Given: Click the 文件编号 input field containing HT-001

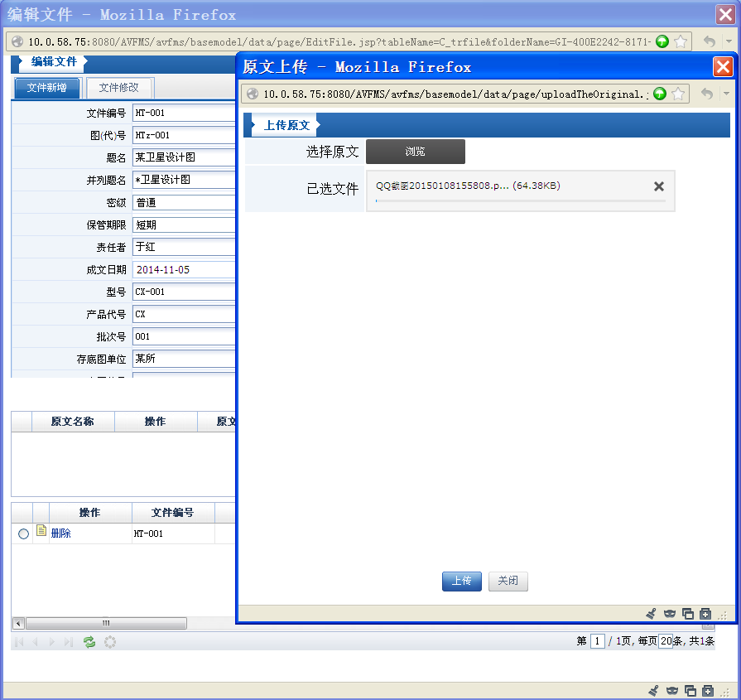Looking at the screenshot, I should click(184, 113).
